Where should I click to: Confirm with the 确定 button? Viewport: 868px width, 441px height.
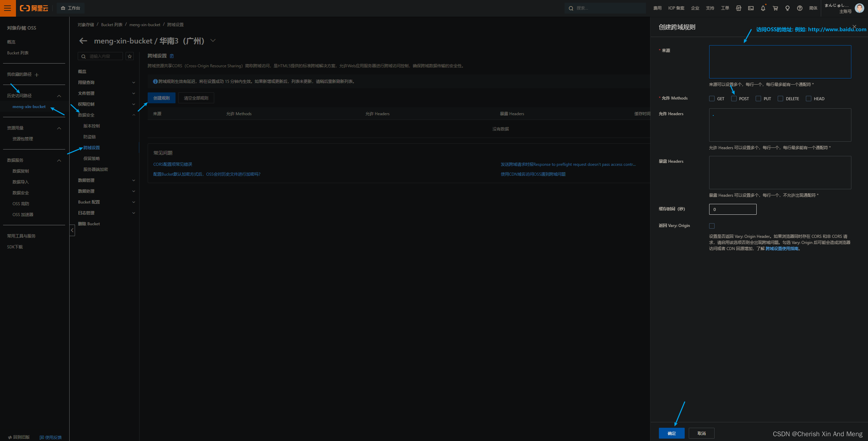pyautogui.click(x=672, y=433)
